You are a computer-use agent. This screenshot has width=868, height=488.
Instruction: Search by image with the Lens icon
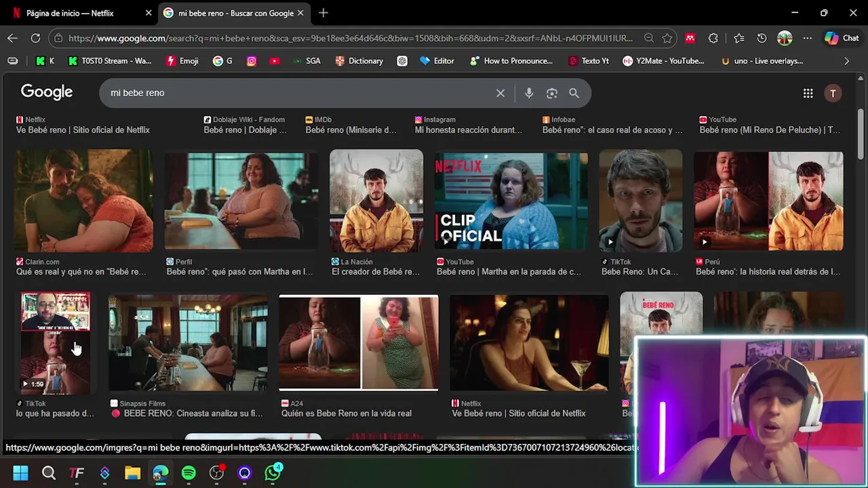(x=552, y=93)
